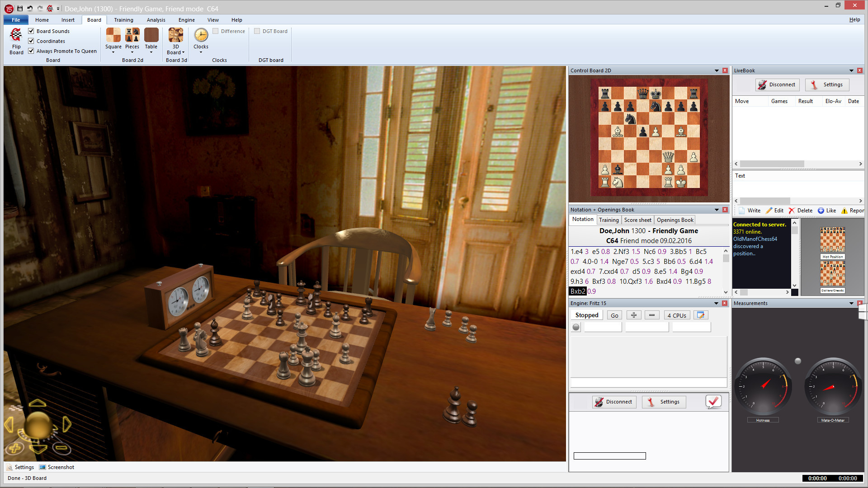868x488 pixels.
Task: Click Disconnect in the LiveBook panel
Action: [x=777, y=84]
